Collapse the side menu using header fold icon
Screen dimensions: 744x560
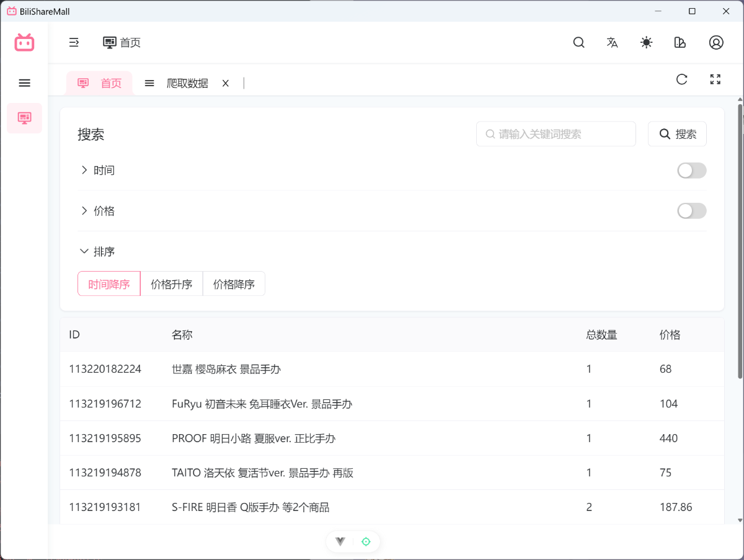74,42
